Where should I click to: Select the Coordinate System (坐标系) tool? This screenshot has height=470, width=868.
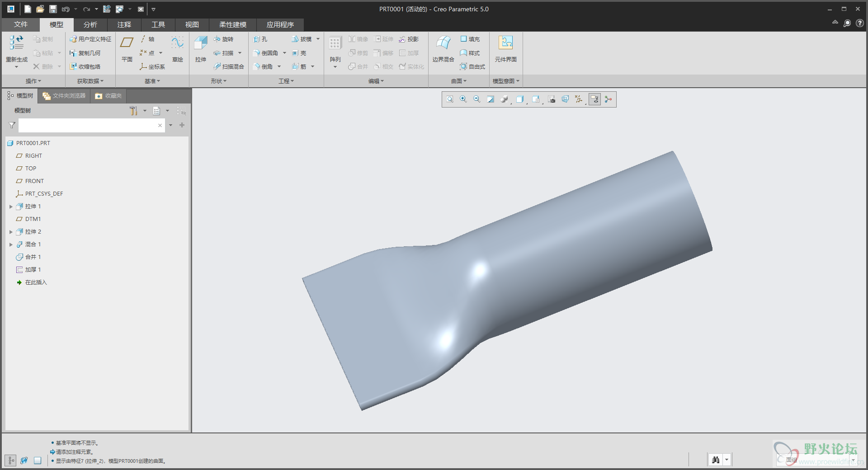152,66
